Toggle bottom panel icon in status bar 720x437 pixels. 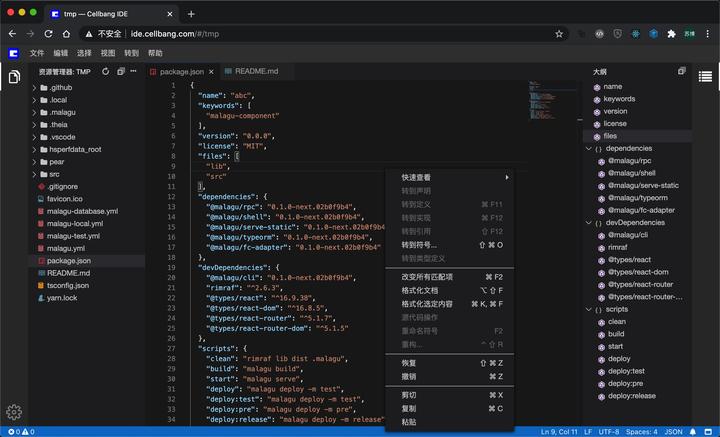(x=708, y=431)
